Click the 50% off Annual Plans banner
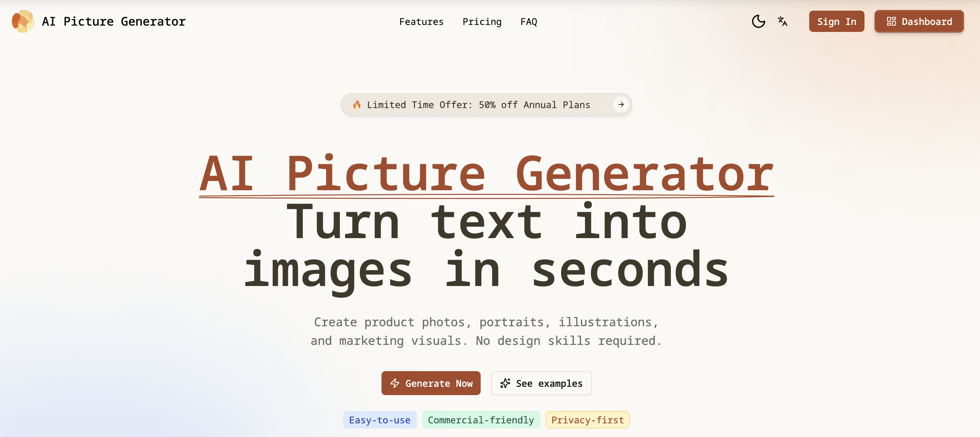The width and height of the screenshot is (980, 437). [x=478, y=104]
